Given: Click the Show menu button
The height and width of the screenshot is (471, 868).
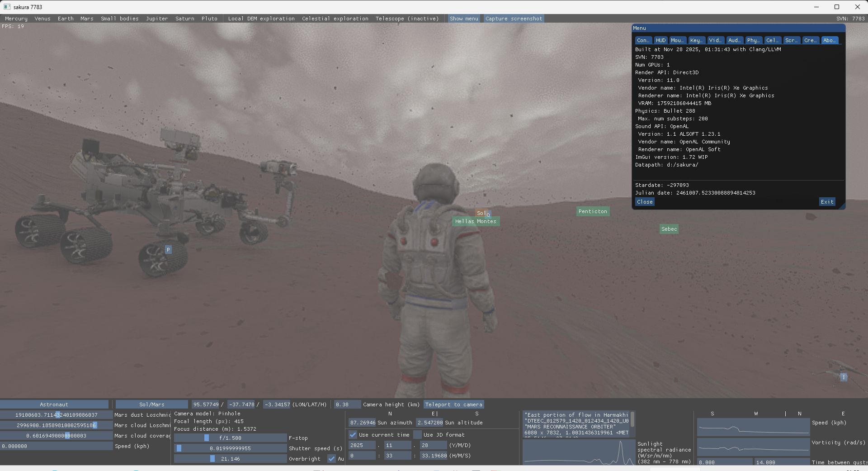Looking at the screenshot, I should pos(464,19).
